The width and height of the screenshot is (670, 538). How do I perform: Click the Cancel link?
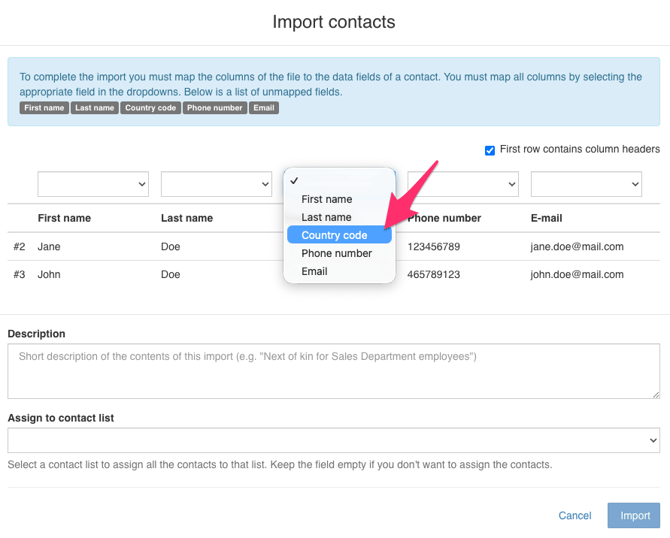click(575, 515)
